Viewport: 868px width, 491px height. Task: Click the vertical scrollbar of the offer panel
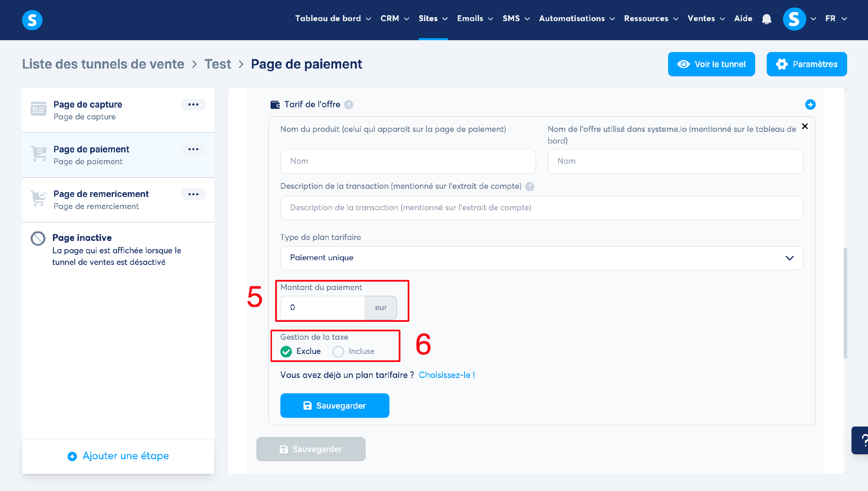pos(845,304)
